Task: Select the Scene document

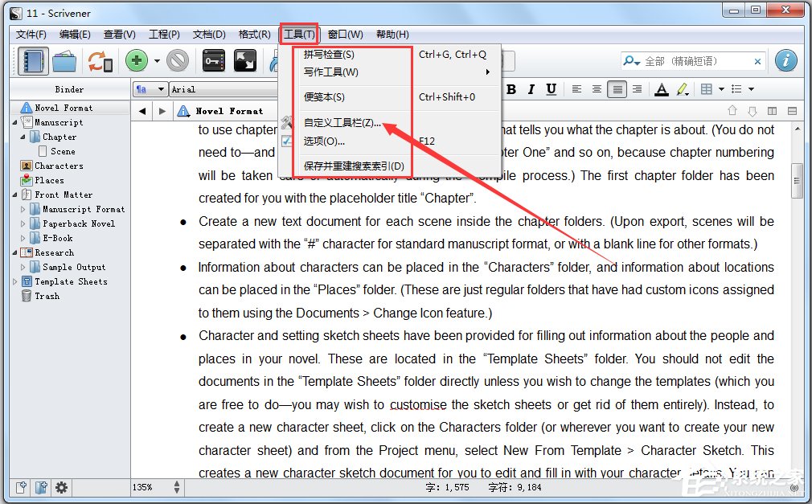Action: [x=63, y=151]
